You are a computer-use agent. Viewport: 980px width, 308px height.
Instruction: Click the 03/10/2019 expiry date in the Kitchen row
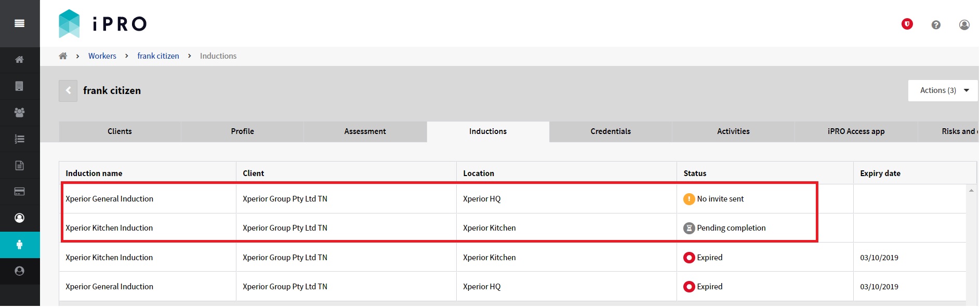879,258
